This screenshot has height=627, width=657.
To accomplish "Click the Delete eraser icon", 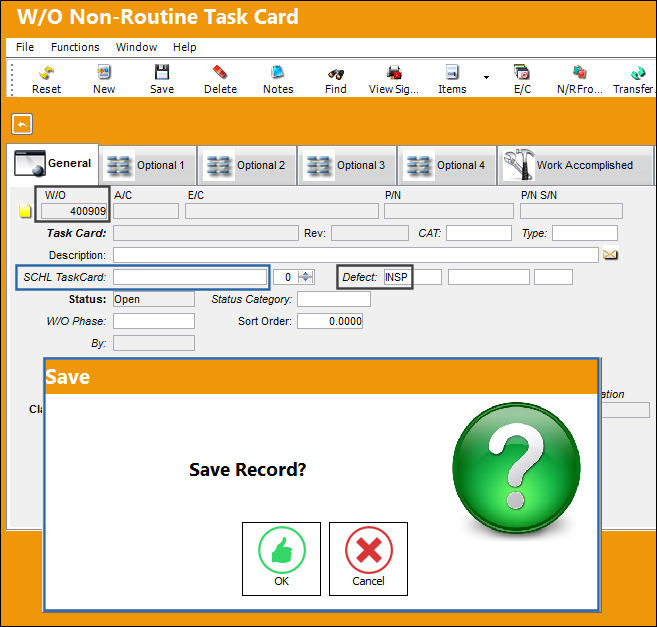I will [220, 72].
